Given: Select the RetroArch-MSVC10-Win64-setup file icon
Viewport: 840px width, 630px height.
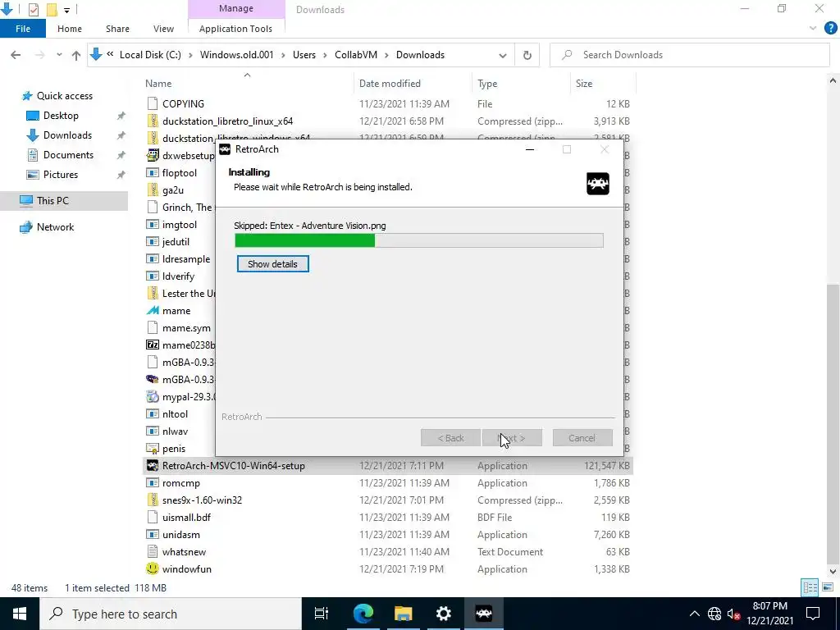Looking at the screenshot, I should tap(153, 466).
